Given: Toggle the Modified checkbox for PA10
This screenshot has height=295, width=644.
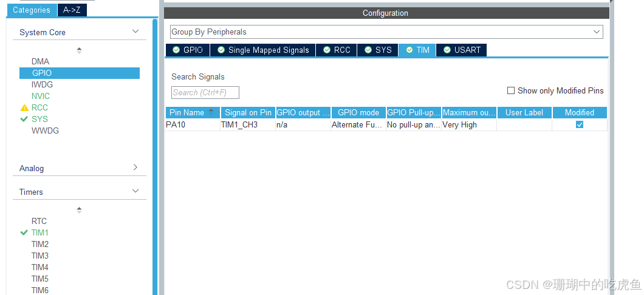Looking at the screenshot, I should pos(579,124).
